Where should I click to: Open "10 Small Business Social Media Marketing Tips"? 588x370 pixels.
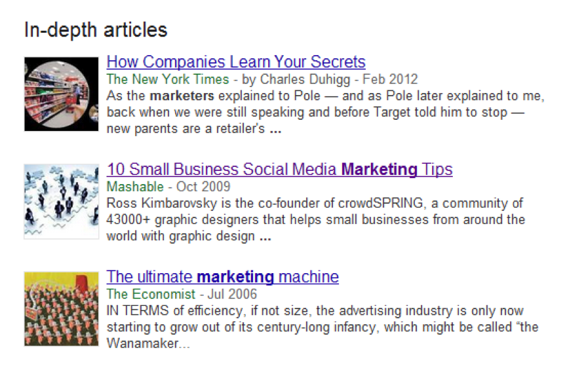pos(279,169)
